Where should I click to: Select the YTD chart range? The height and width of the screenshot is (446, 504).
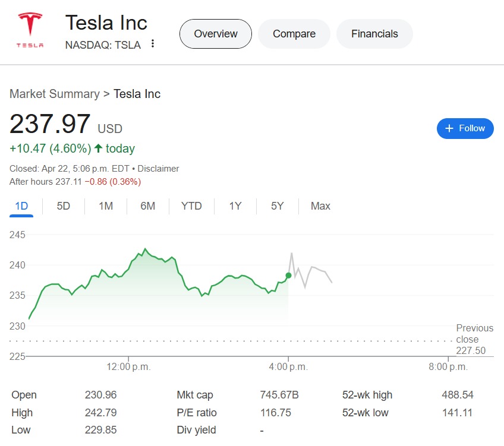(x=191, y=206)
